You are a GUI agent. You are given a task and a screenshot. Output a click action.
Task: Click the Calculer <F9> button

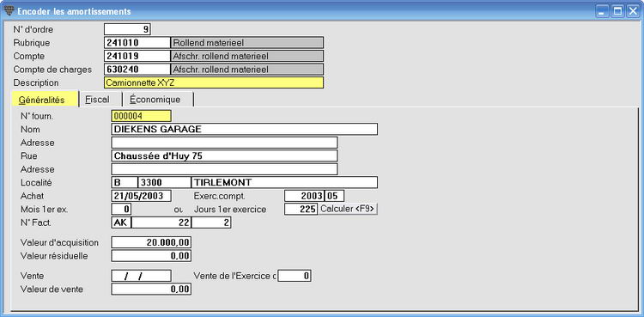click(x=348, y=209)
